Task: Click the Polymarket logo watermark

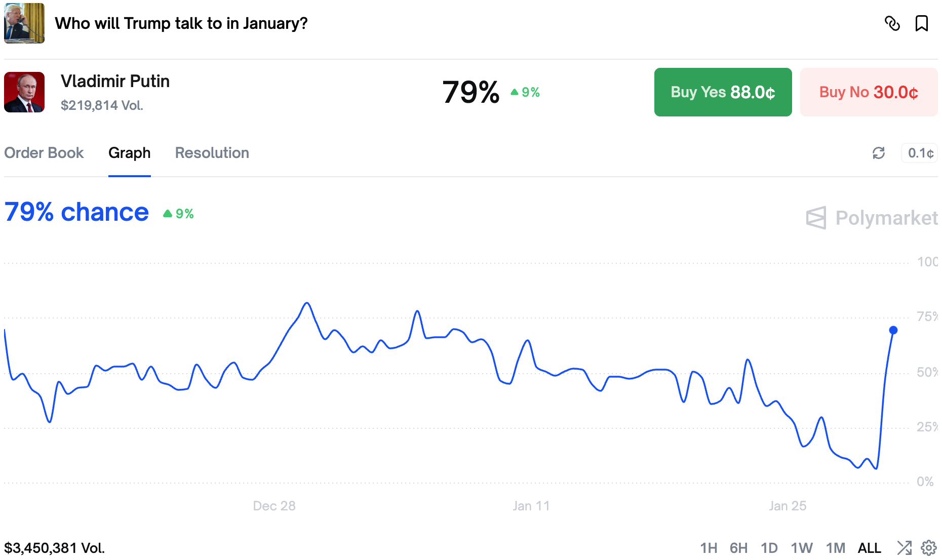Action: [871, 218]
